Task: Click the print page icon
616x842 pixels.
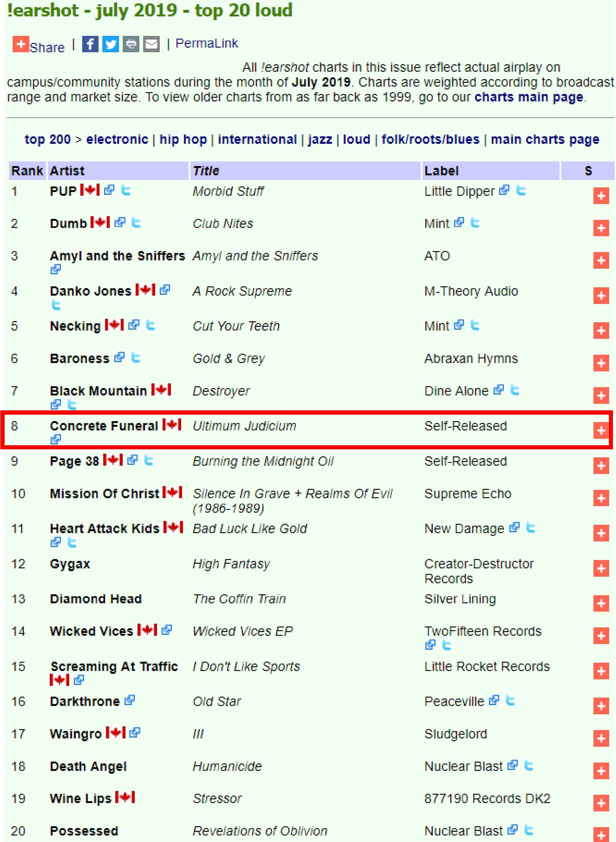Action: [131, 44]
